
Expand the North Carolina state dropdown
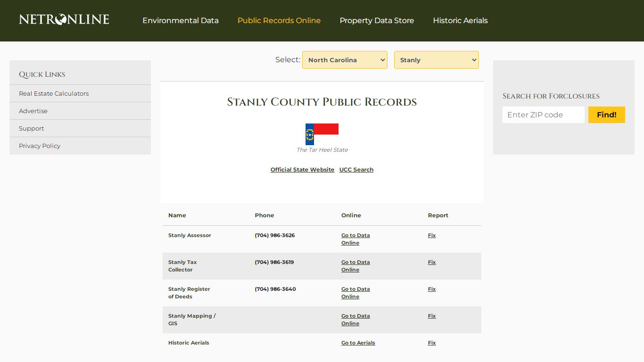click(x=345, y=60)
